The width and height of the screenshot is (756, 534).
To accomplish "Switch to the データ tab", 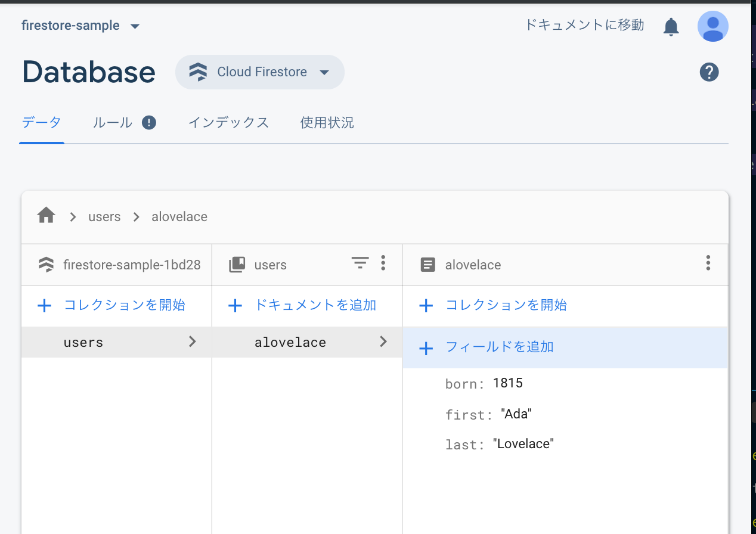I will (x=42, y=123).
